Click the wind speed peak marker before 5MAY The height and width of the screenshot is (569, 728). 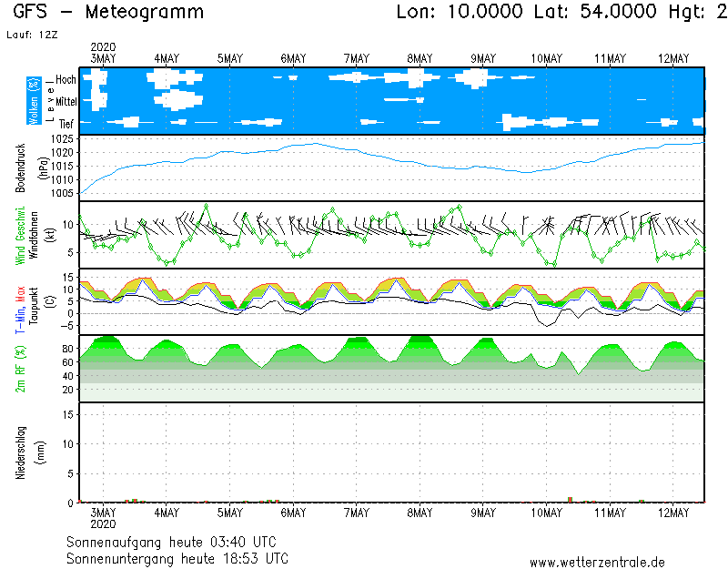pyautogui.click(x=206, y=206)
